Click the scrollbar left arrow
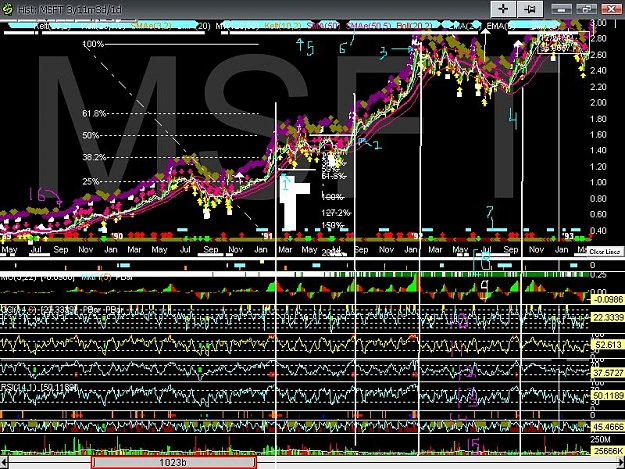 (4, 462)
